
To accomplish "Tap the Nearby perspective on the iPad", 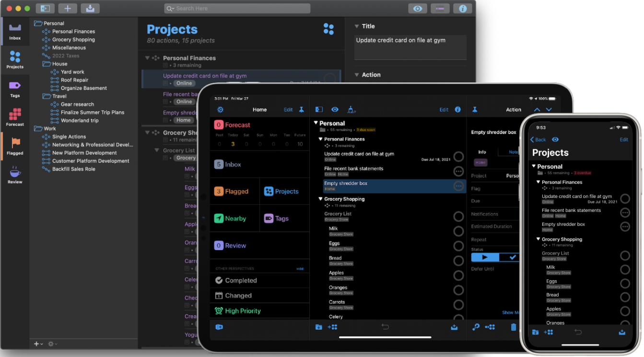I will coord(234,218).
